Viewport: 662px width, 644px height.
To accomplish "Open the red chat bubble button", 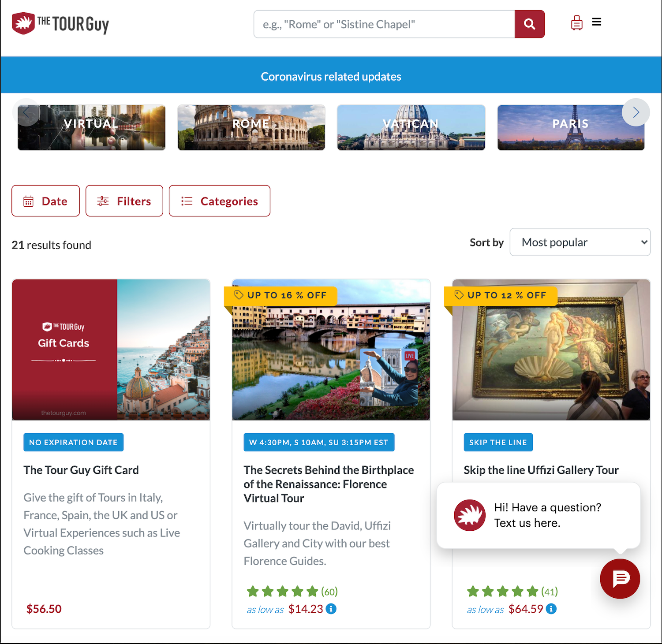I will coord(620,578).
